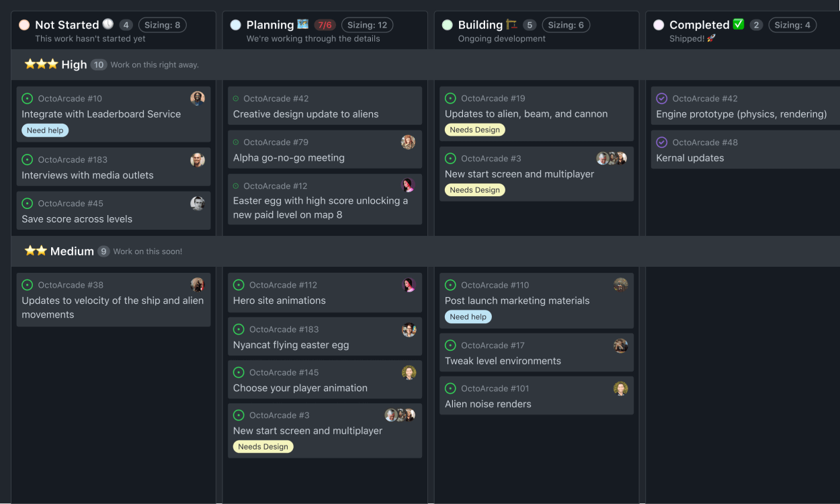
Task: Click the assignee avatar on Interviews with media outlets
Action: [197, 159]
